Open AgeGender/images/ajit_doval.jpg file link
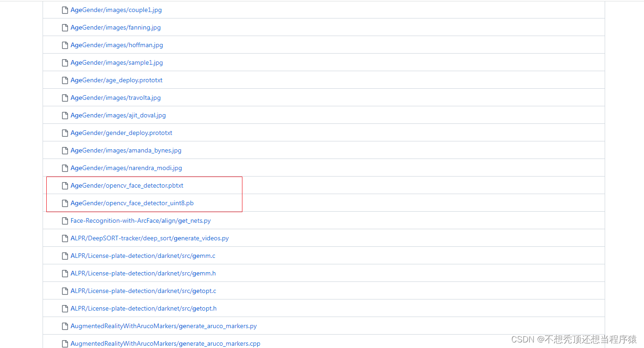Image resolution: width=644 pixels, height=348 pixels. coord(118,115)
